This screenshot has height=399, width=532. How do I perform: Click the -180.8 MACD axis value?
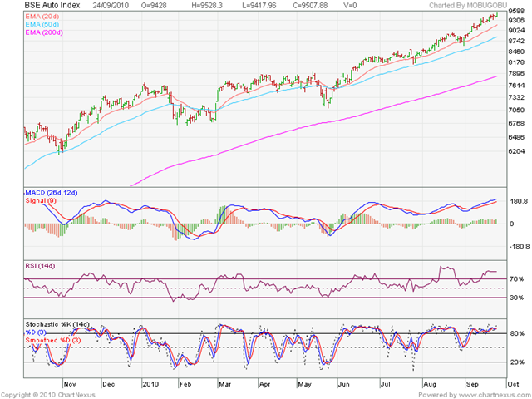click(x=519, y=247)
